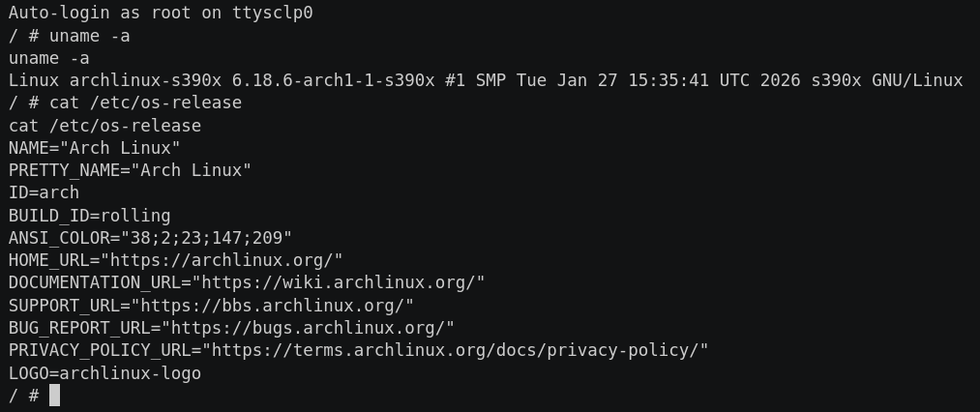Click the block cursor at the last prompt
This screenshot has height=412, width=980.
point(55,396)
